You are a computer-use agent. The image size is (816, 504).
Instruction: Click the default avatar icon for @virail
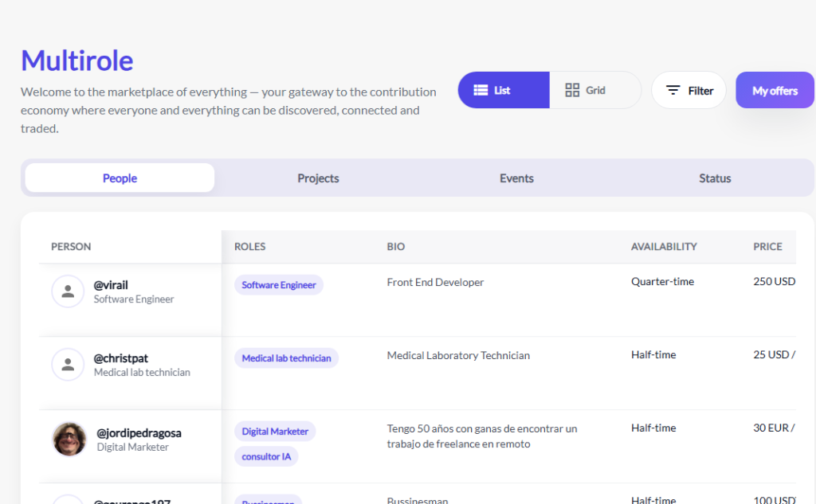point(68,291)
